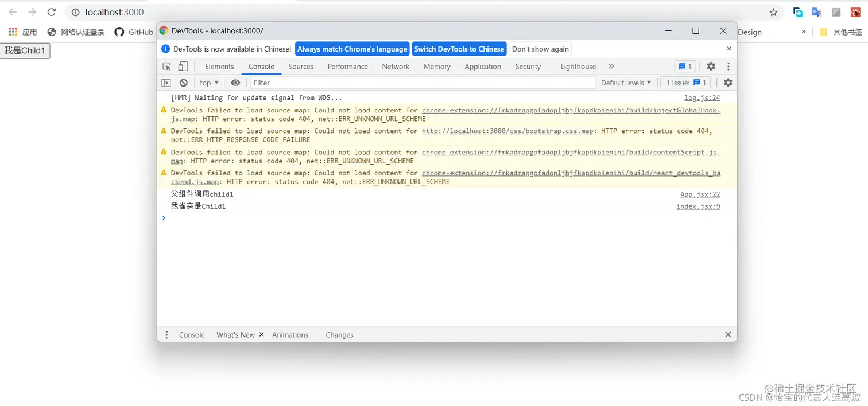Image resolution: width=868 pixels, height=406 pixels.
Task: Click Always match Chrome's language button
Action: click(x=352, y=49)
